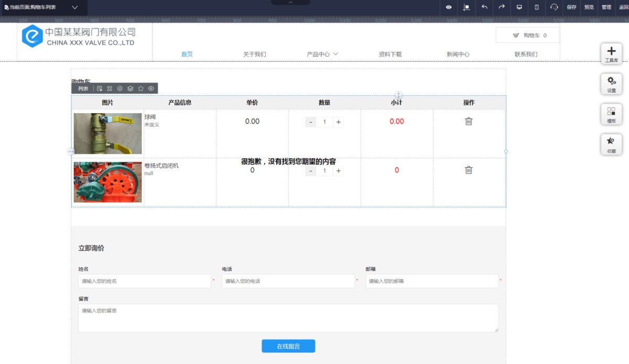Screen dimensions: 629x364
Task: Go to the 新闻中心 menu item
Action: 458,54
